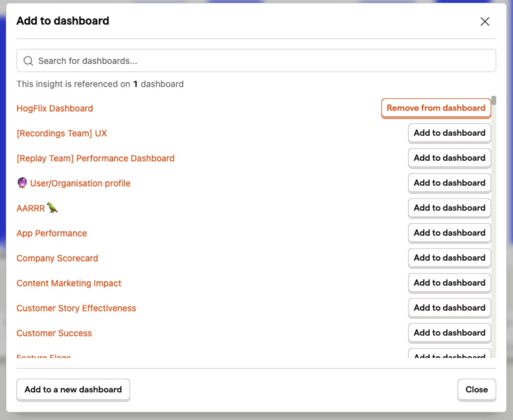Focus the Search for dashboards field
Image resolution: width=513 pixels, height=420 pixels.
[256, 61]
